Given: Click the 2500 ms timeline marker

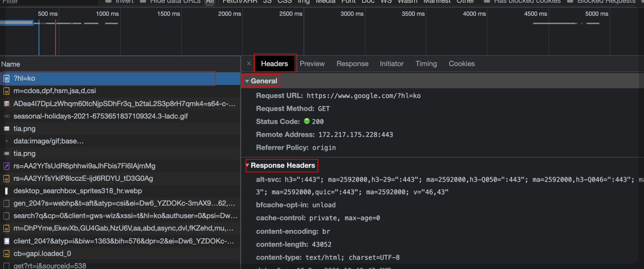Looking at the screenshot, I should [x=291, y=14].
